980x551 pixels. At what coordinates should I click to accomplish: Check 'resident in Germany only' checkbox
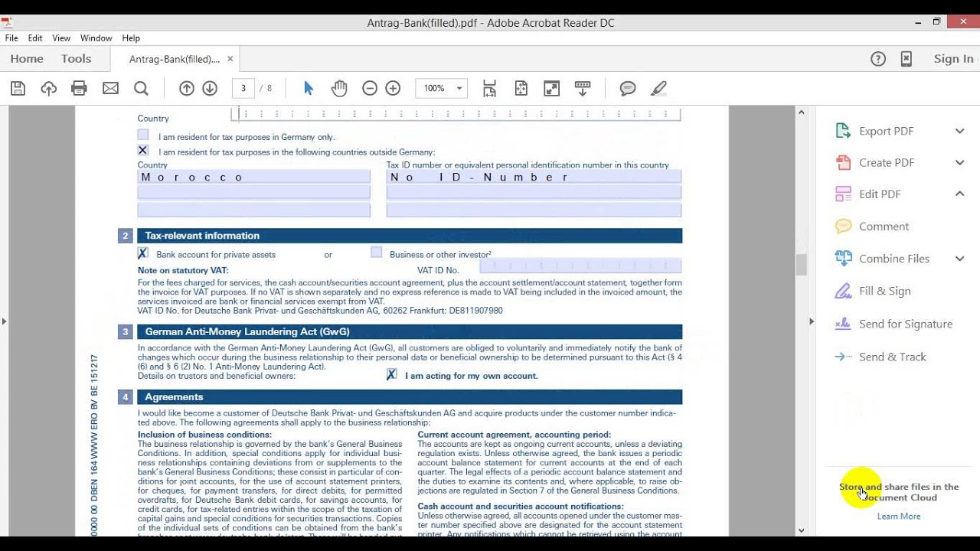click(x=143, y=135)
